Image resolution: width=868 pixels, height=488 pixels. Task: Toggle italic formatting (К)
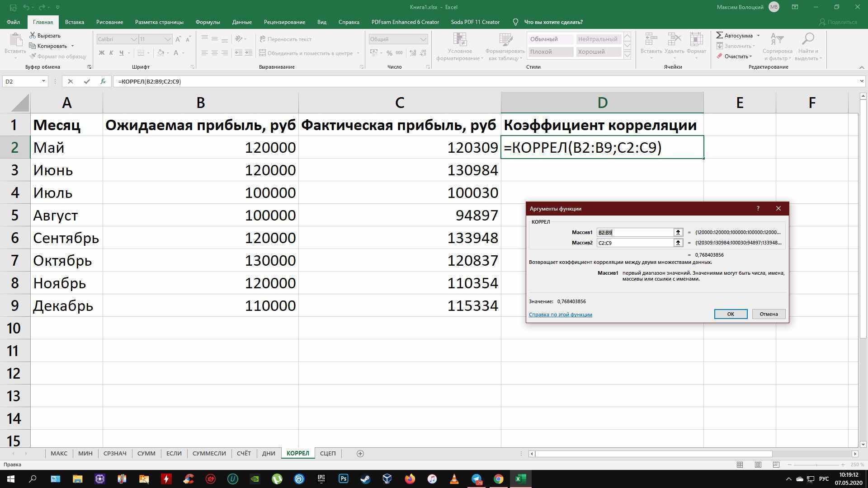(x=111, y=53)
